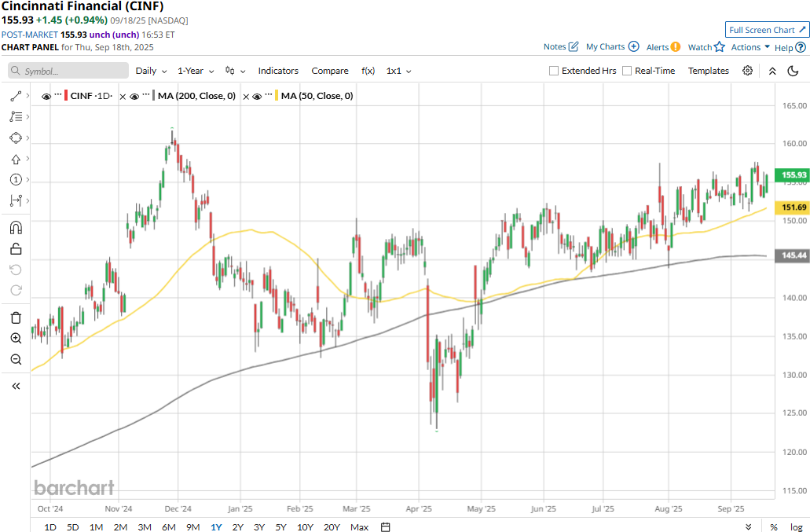Add CINF to Watch list

[706, 47]
